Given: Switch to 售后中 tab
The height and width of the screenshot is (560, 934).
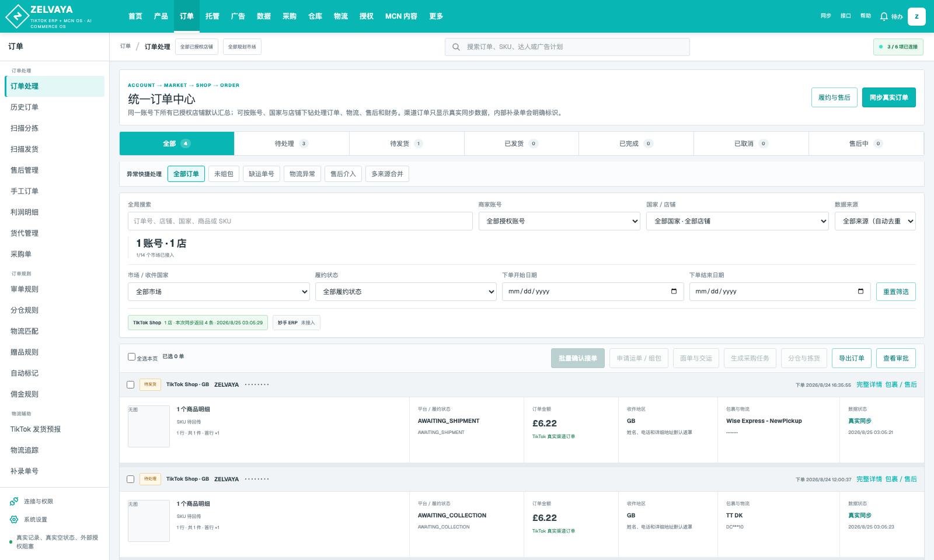Looking at the screenshot, I should (x=866, y=143).
